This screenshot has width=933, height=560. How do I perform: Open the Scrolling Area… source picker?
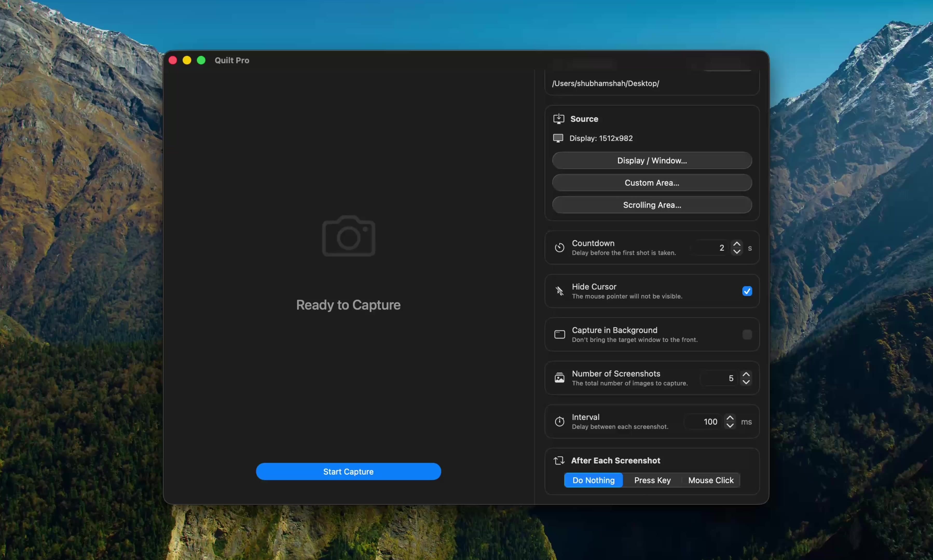point(652,205)
